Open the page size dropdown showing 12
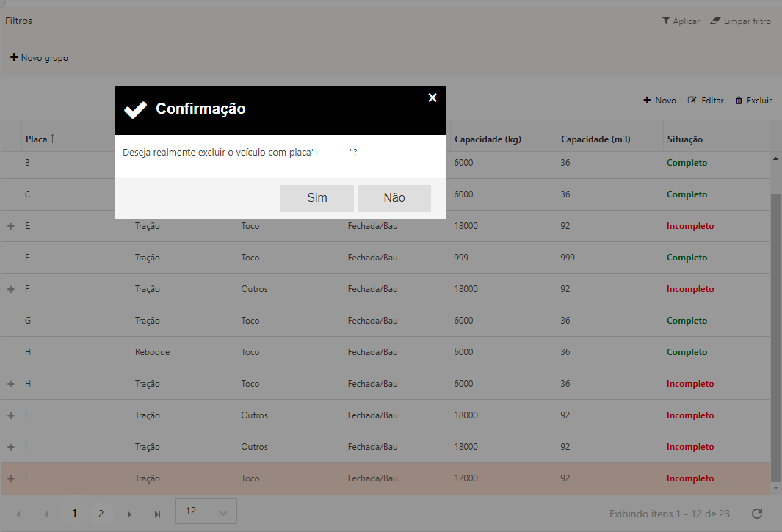Image resolution: width=782 pixels, height=532 pixels. tap(206, 511)
